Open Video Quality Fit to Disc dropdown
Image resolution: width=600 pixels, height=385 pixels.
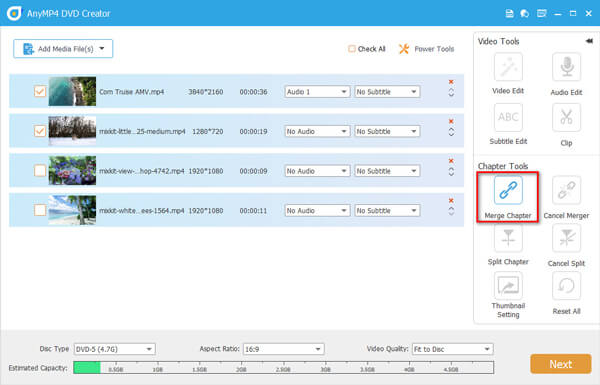[x=453, y=349]
